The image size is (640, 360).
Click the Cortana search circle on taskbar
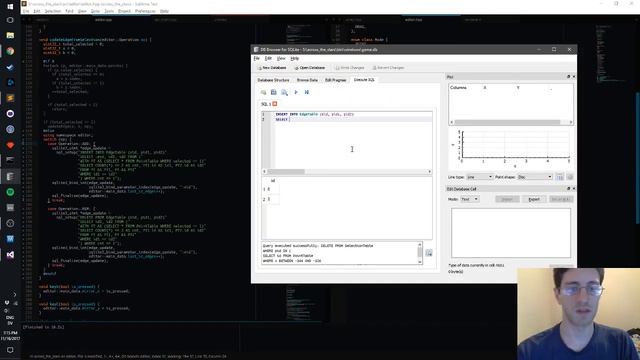click(10, 20)
